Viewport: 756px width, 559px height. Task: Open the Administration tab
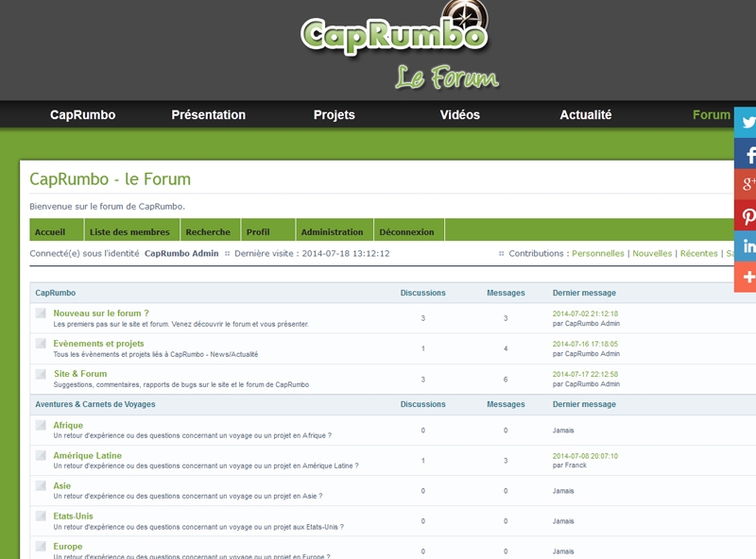(332, 231)
